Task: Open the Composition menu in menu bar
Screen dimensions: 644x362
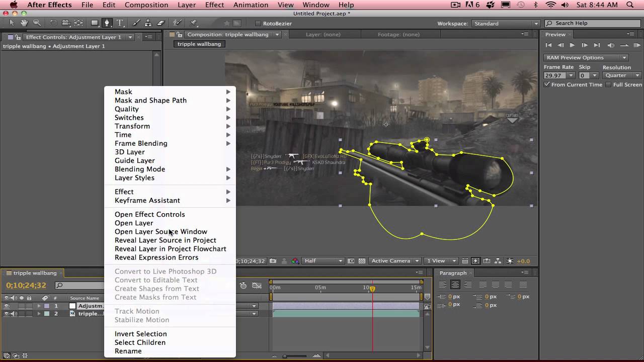Action: coord(146,5)
